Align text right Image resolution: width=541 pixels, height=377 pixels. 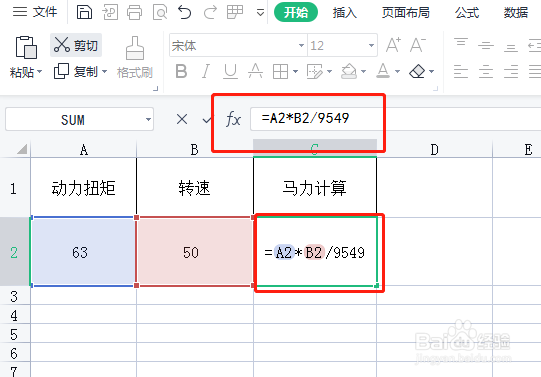tap(511, 71)
